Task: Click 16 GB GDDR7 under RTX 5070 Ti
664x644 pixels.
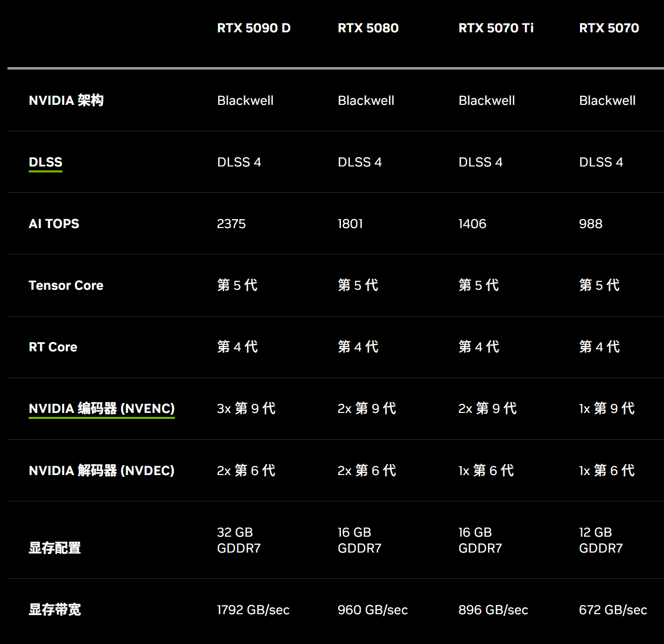Action: [480, 540]
